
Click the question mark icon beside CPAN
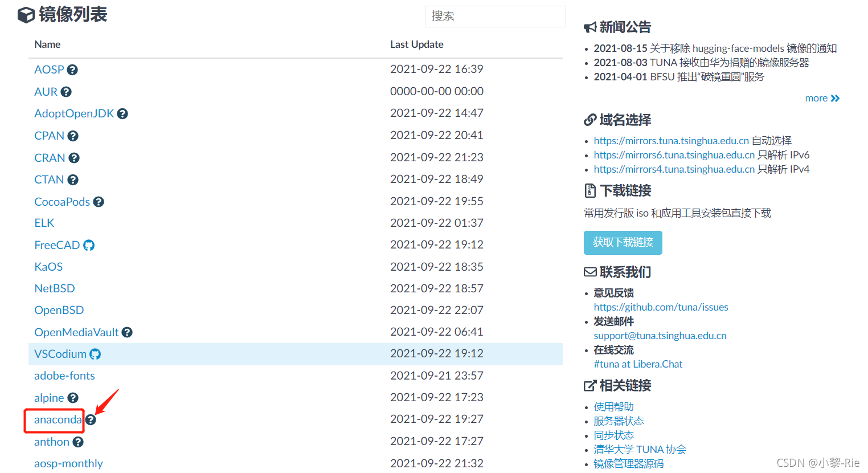(x=73, y=136)
